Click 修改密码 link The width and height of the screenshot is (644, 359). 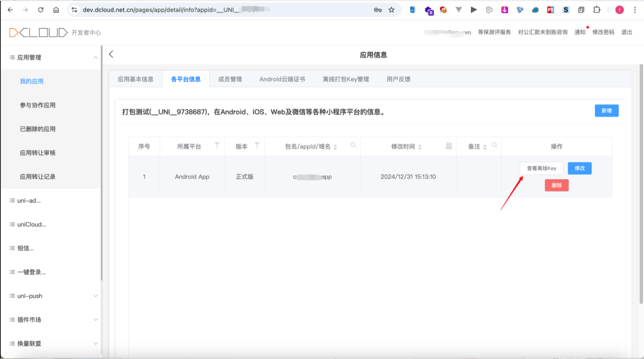pyautogui.click(x=603, y=32)
